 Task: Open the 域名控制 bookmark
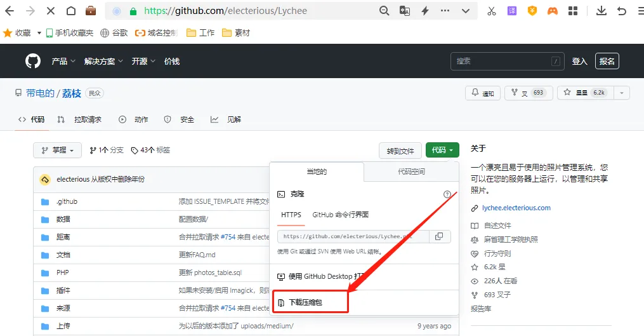pos(156,33)
